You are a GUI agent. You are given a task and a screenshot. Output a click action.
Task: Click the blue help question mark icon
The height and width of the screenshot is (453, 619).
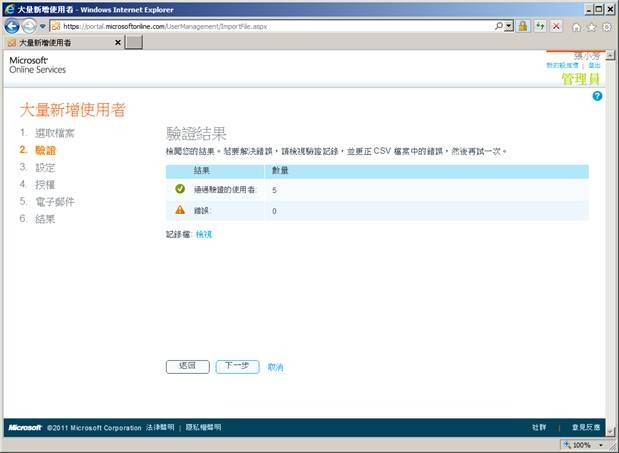[x=597, y=96]
